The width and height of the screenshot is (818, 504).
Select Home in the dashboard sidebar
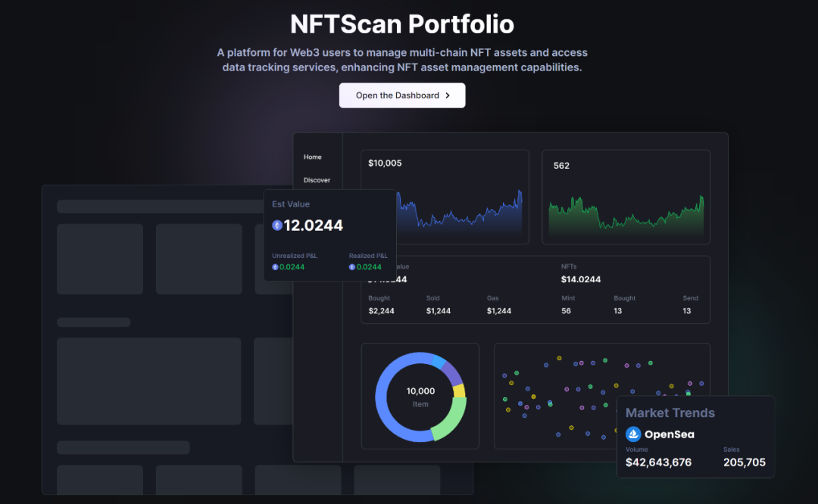(x=313, y=157)
